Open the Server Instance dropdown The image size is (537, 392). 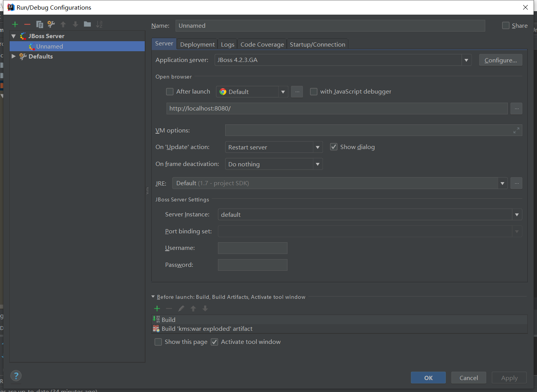coord(517,214)
